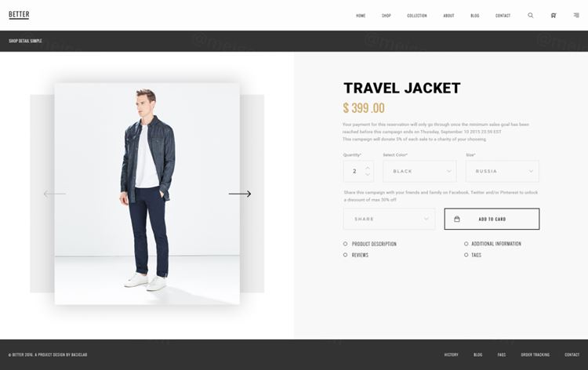The width and height of the screenshot is (588, 370).
Task: Expand the Share dropdown
Action: (x=389, y=219)
